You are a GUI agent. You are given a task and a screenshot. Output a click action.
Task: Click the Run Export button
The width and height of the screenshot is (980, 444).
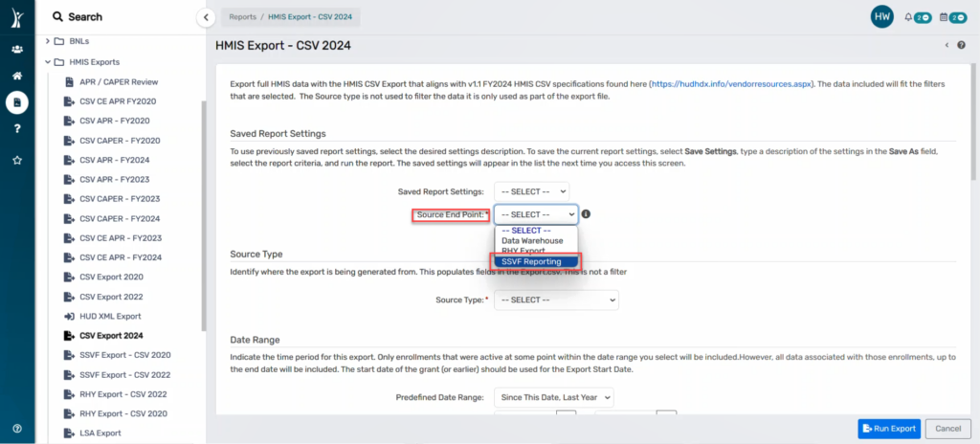[x=889, y=429]
